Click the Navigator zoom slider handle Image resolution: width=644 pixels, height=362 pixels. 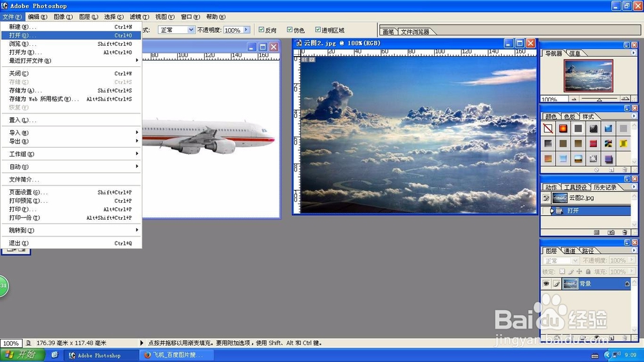point(599,100)
